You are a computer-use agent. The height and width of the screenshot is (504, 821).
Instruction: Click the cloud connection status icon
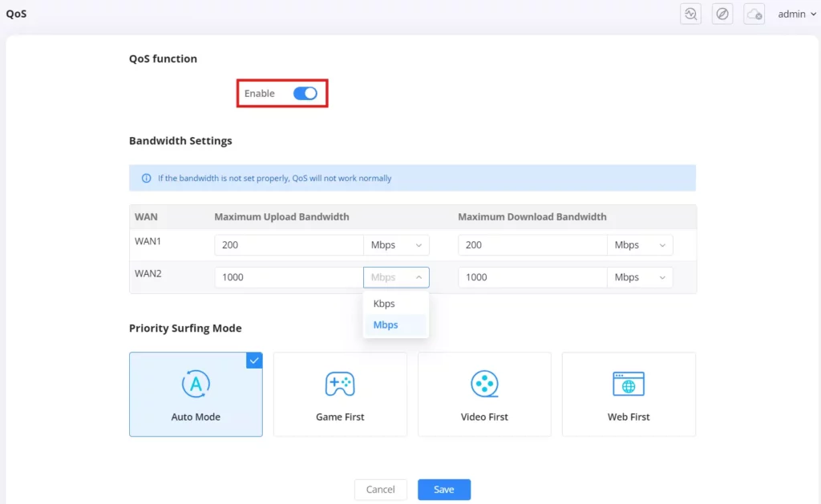754,14
